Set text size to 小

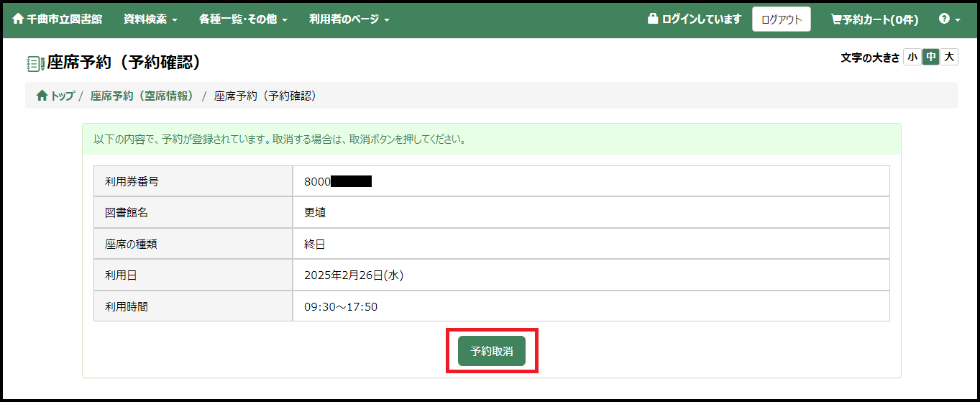point(912,58)
